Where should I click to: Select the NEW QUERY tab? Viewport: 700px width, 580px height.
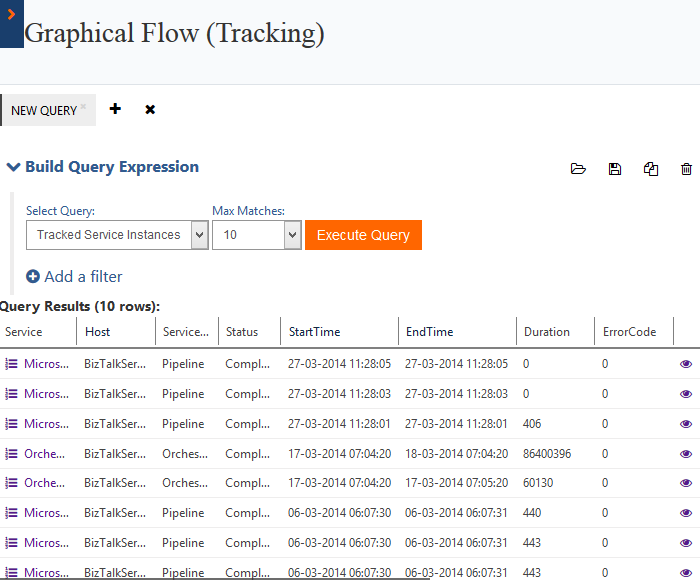click(x=44, y=110)
